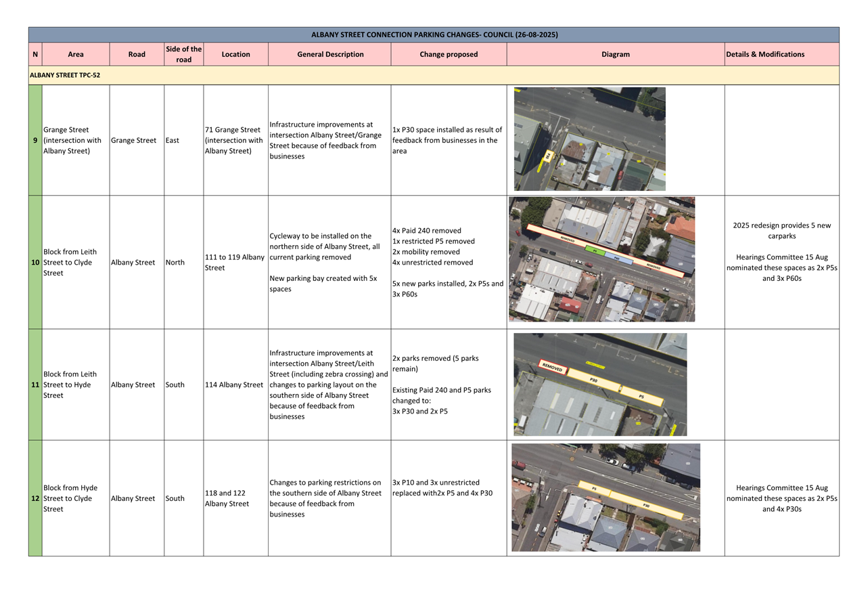The image size is (868, 614).
Task: Select the Area column header
Action: pyautogui.click(x=76, y=54)
